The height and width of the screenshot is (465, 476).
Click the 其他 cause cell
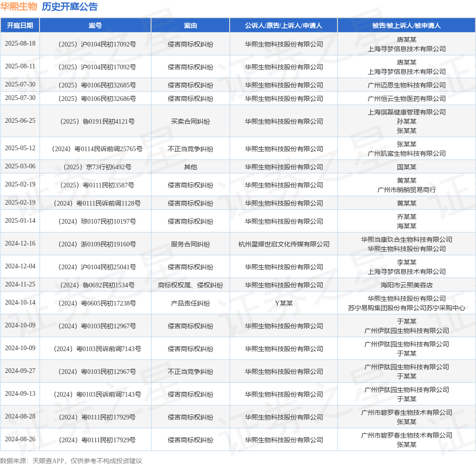(x=190, y=167)
